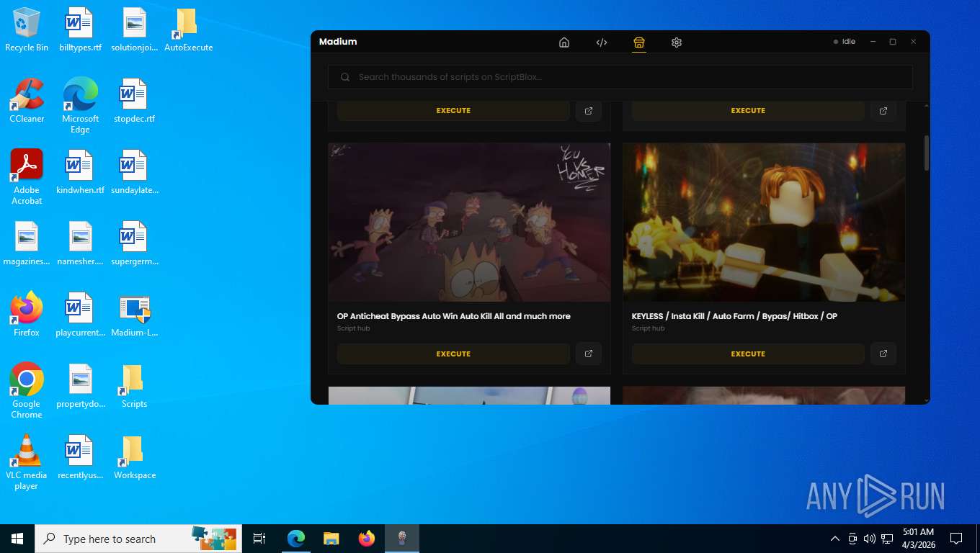Click the upper-right card's EXECUTE button
Screen dimensions: 980x553
point(748,111)
